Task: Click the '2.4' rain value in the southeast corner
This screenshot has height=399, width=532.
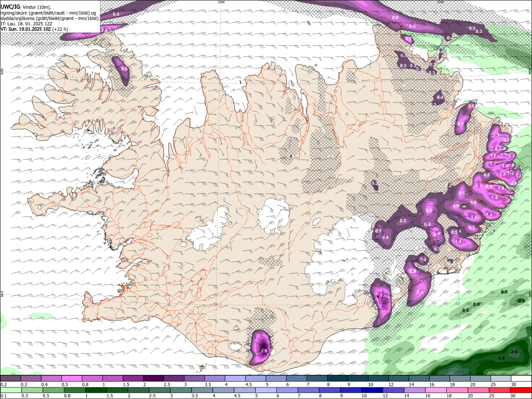Action: coord(514,352)
